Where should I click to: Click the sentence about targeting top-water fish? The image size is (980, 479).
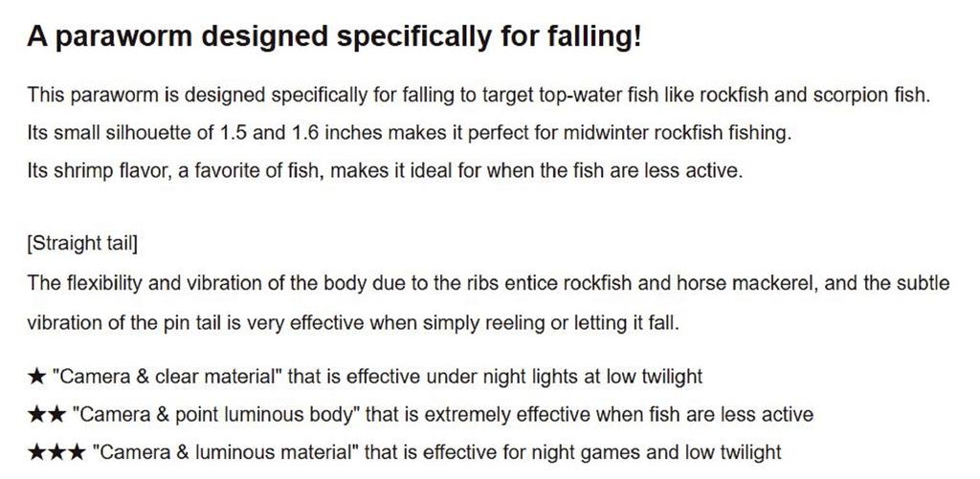(x=479, y=96)
